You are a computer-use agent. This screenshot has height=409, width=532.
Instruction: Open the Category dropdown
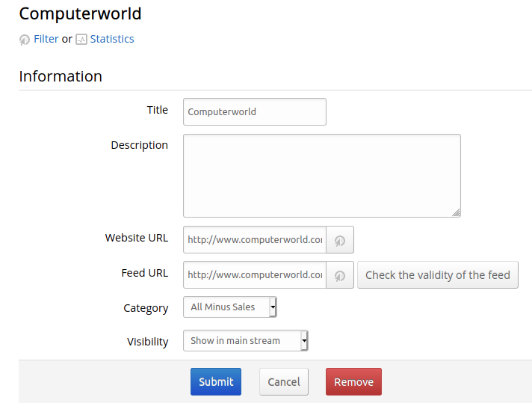coord(230,307)
